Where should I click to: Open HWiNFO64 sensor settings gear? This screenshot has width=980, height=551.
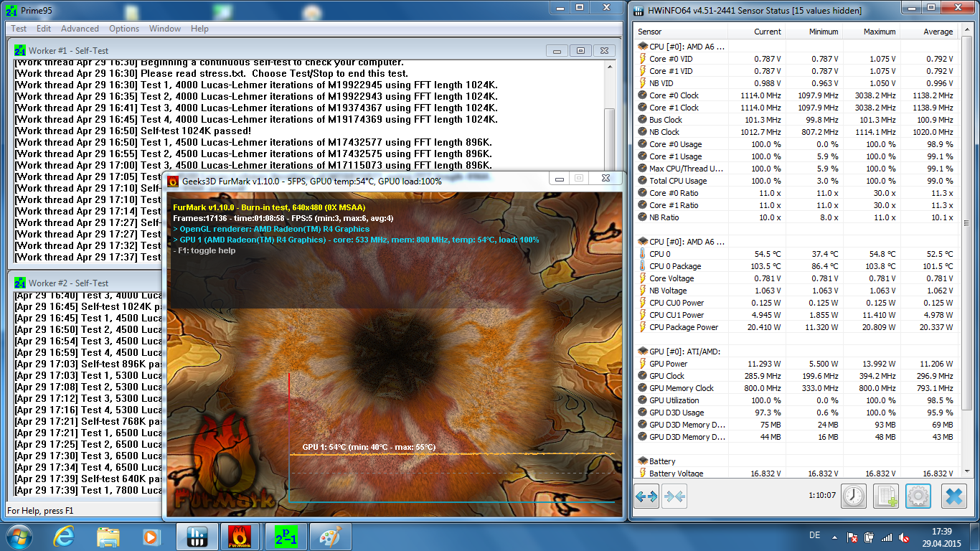[918, 496]
